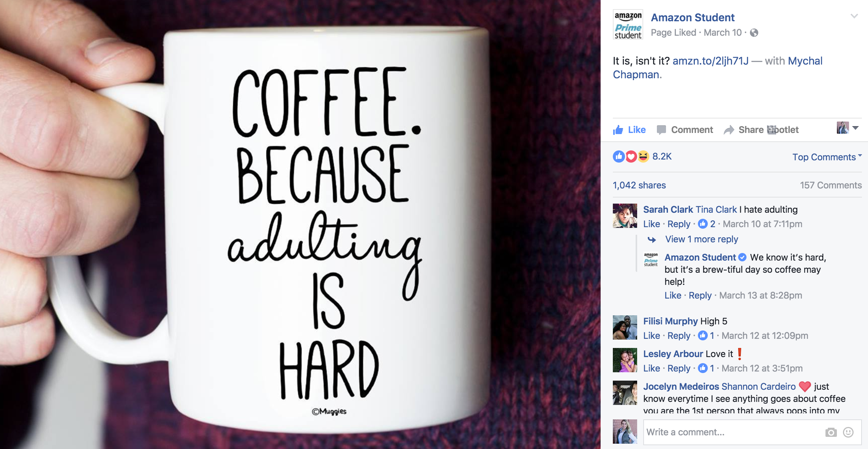Click the Amazon Prime Student page logo
The image size is (868, 449).
(628, 24)
